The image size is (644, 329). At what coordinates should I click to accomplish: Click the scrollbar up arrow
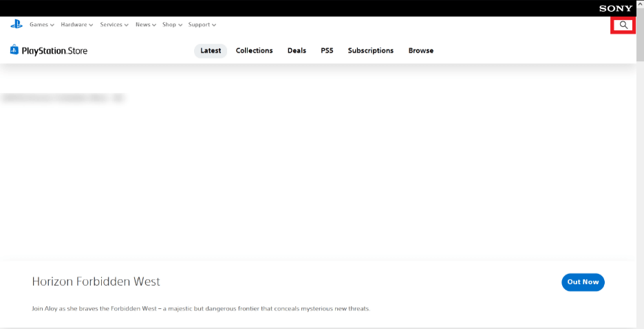[641, 3]
